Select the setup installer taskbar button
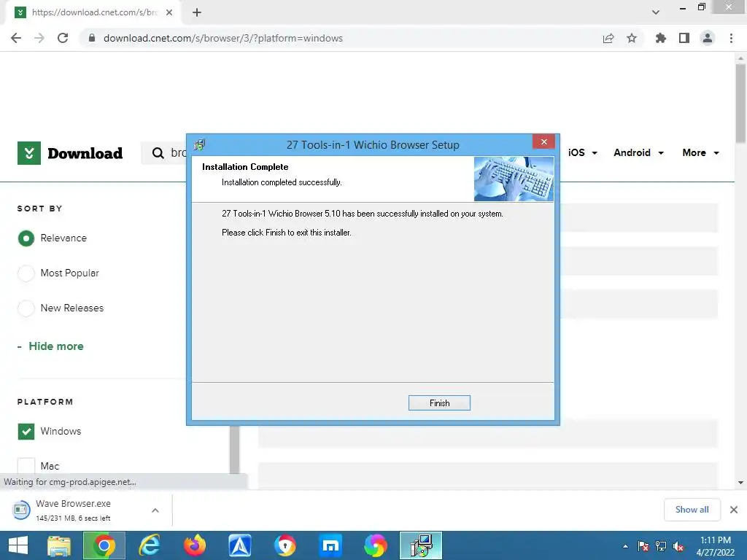 [x=421, y=545]
